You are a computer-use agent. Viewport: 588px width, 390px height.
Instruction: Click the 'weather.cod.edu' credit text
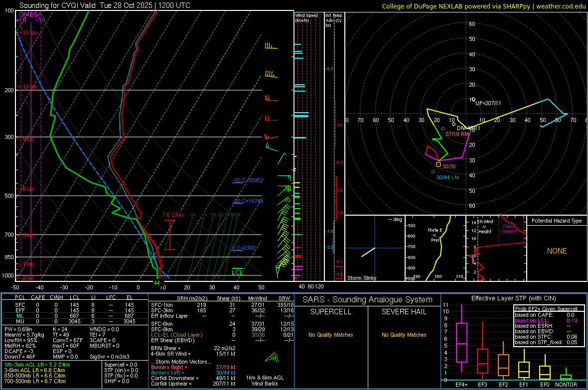pos(561,6)
